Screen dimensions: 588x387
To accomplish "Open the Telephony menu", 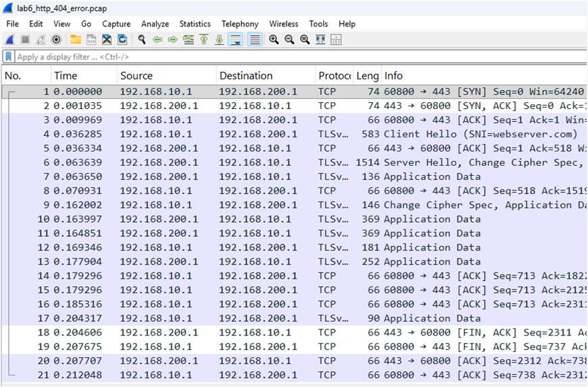I will [x=240, y=24].
